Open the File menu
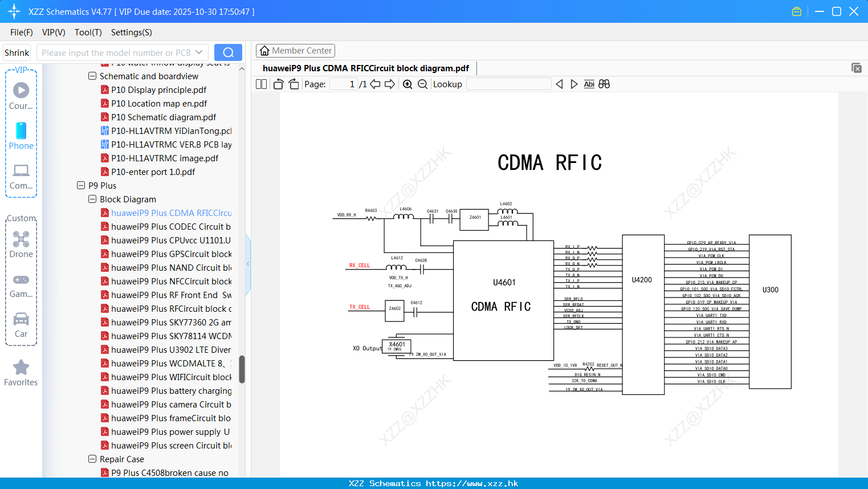Image resolution: width=868 pixels, height=489 pixels. 22,32
